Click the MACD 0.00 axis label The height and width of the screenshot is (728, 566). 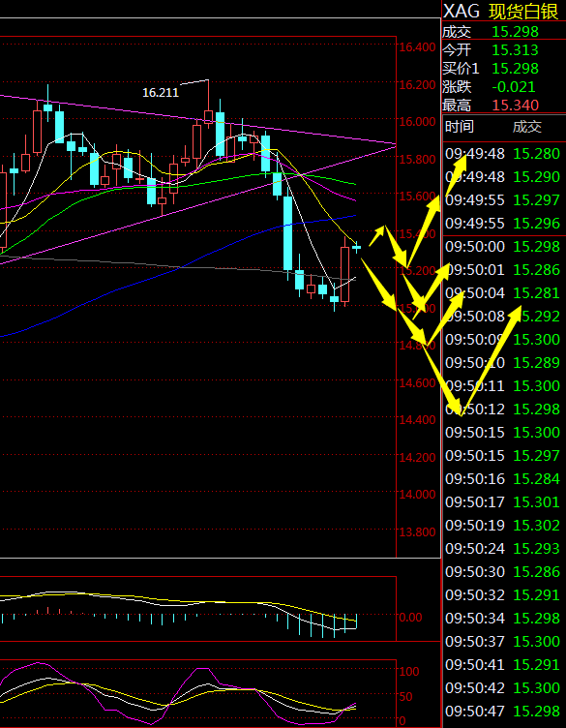[410, 617]
